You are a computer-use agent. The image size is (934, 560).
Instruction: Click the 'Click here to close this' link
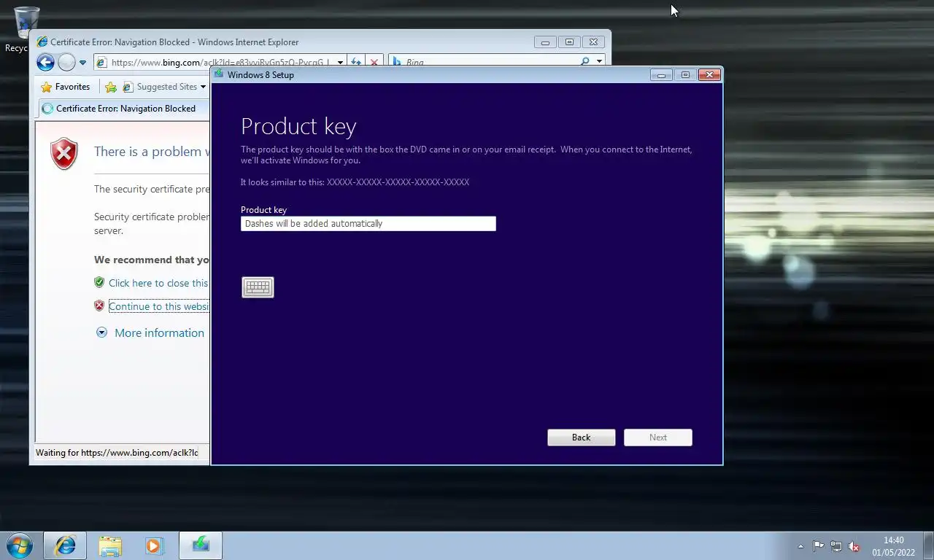(158, 283)
